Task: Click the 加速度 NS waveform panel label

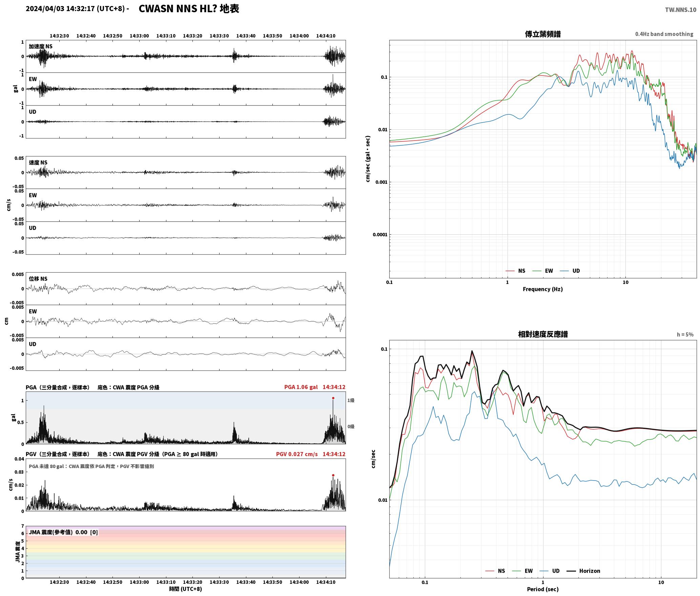Action: point(41,46)
